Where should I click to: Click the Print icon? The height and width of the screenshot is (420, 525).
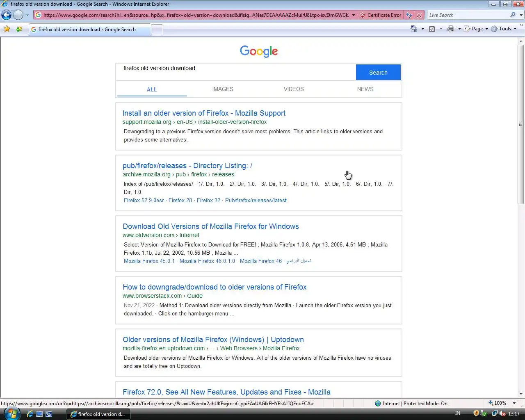[x=451, y=29]
